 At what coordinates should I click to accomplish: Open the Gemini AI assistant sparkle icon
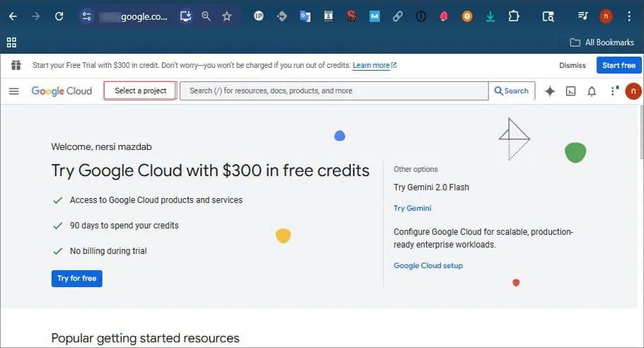click(549, 91)
